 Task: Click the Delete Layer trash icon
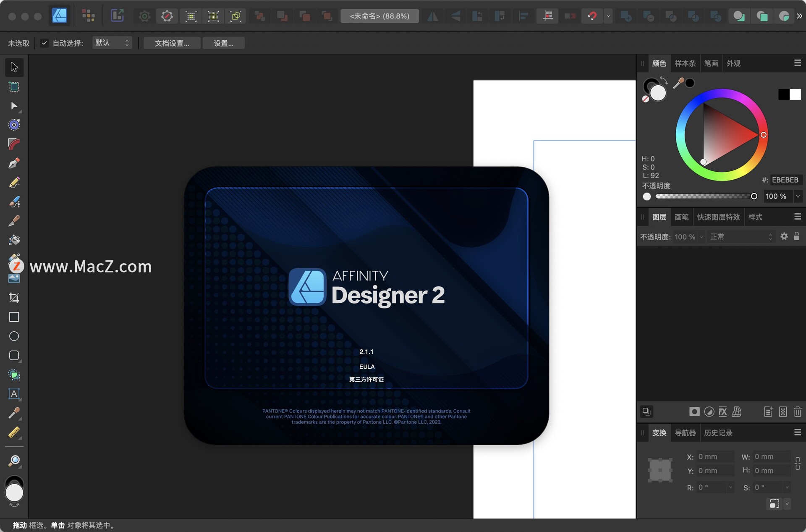(x=798, y=412)
